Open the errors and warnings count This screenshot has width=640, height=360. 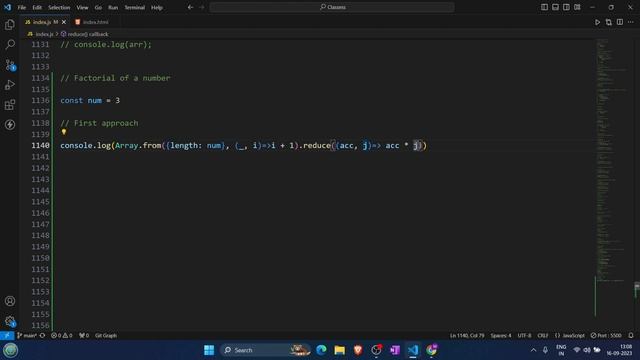pos(62,336)
